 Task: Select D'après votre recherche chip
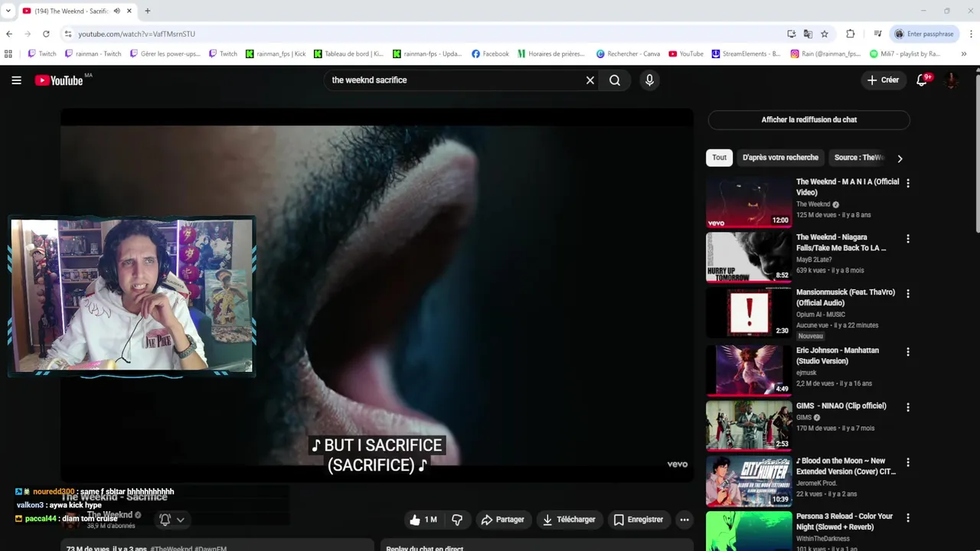click(x=780, y=158)
